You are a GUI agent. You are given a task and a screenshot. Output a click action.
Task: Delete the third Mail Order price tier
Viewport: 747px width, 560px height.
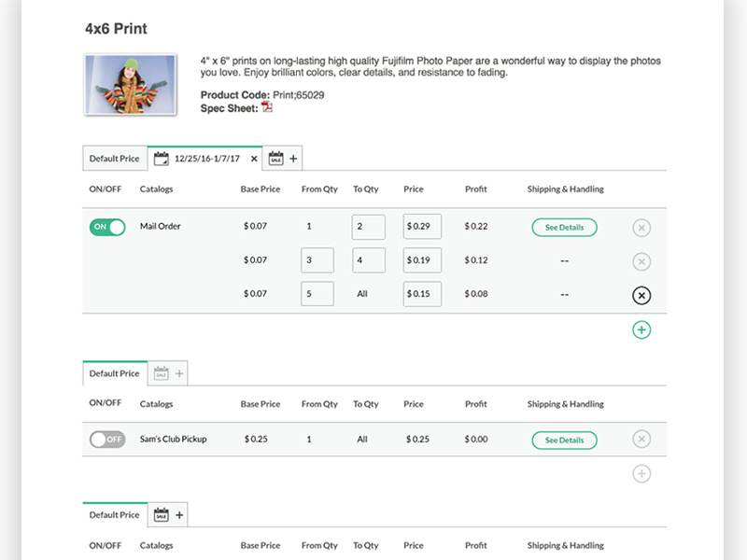pos(641,295)
